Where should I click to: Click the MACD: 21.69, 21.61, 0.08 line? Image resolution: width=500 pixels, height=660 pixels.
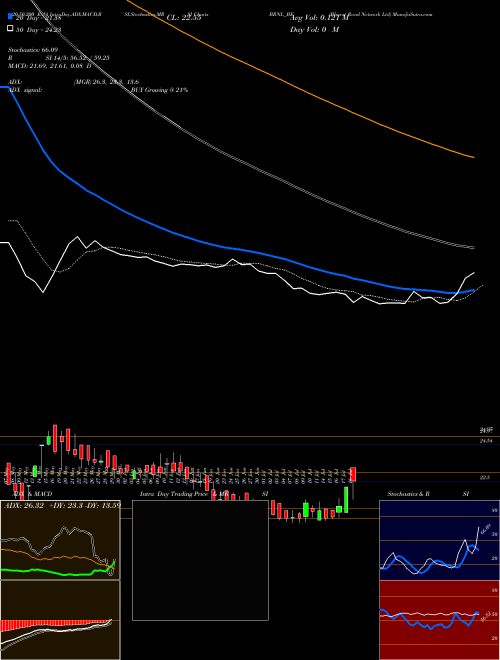[50, 66]
